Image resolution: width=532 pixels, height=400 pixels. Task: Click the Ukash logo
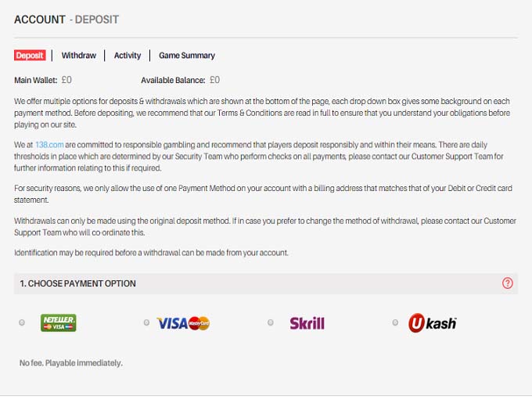coord(432,323)
